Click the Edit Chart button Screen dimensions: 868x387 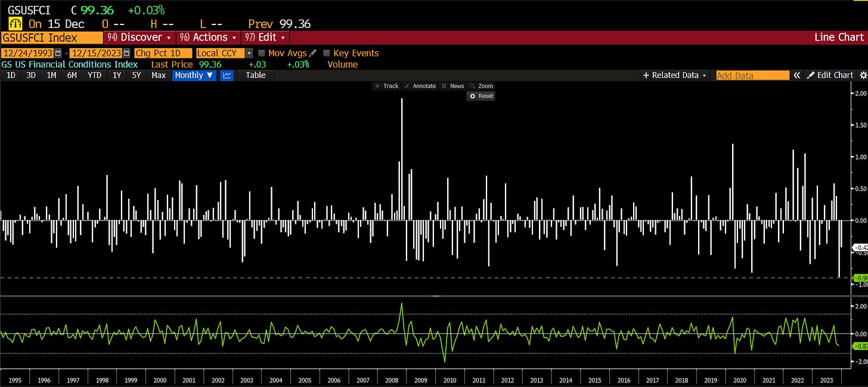click(x=830, y=75)
